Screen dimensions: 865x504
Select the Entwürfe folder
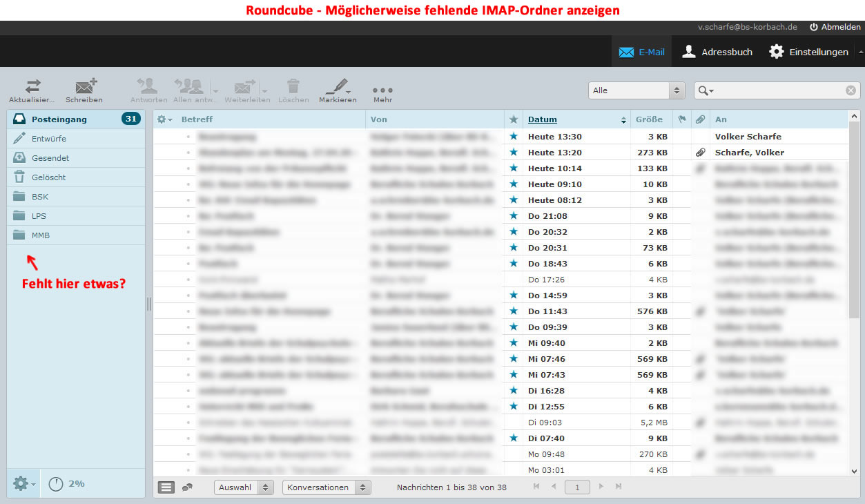76,139
